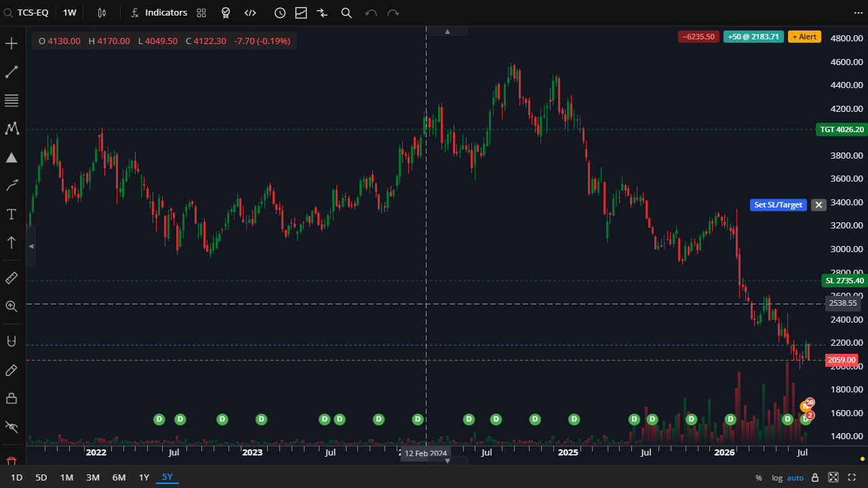The image size is (868, 488).
Task: Toggle auto scale
Action: (x=795, y=478)
